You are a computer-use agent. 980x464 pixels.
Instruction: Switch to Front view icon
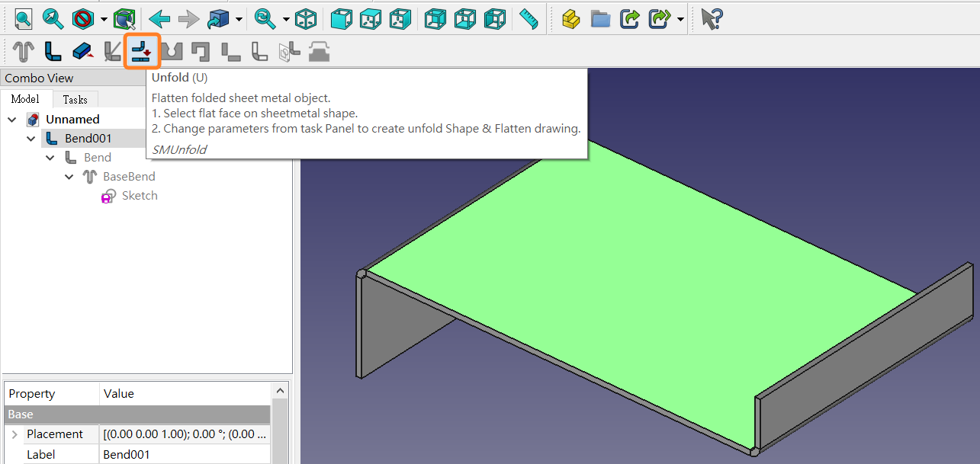(342, 19)
